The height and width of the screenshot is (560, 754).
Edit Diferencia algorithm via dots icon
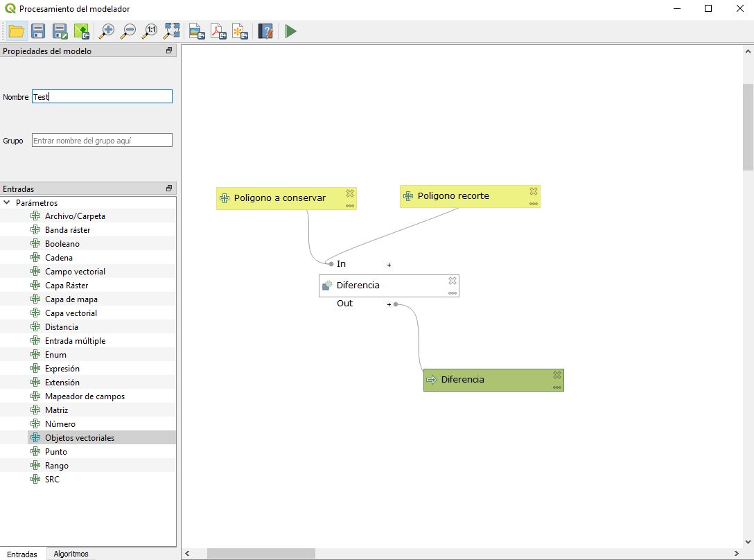click(453, 293)
